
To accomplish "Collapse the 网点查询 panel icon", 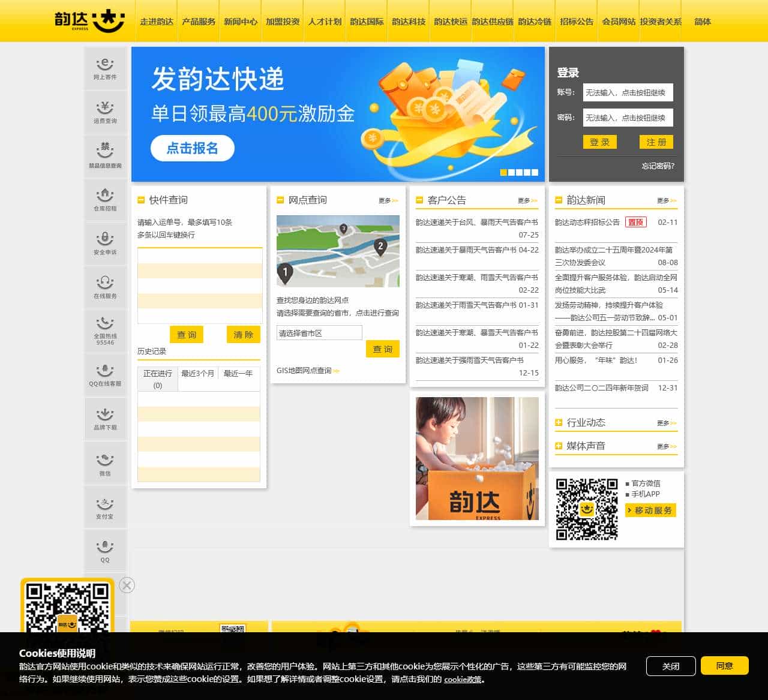I will tap(280, 200).
